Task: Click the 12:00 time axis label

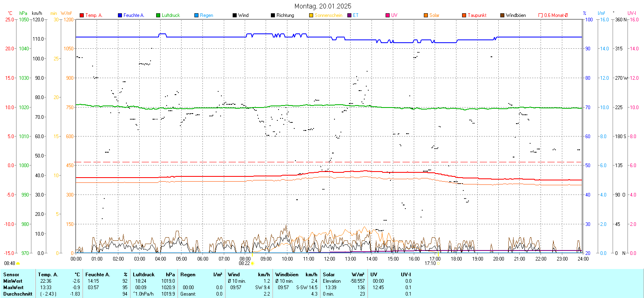Action: point(330,259)
